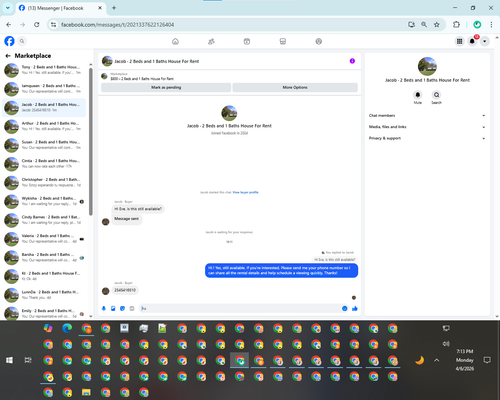Open the Wykisha conversation
The width and height of the screenshot is (500, 400).
pos(44,201)
